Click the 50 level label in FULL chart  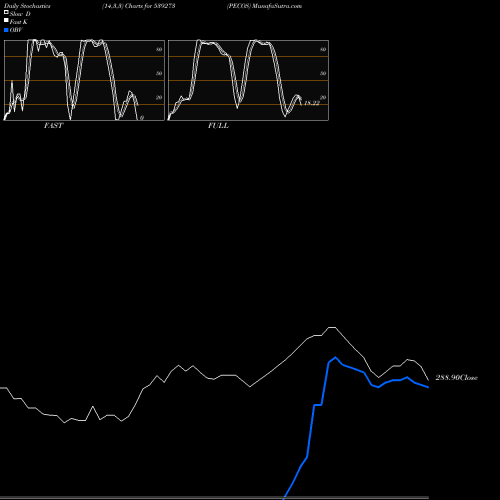pos(323,73)
